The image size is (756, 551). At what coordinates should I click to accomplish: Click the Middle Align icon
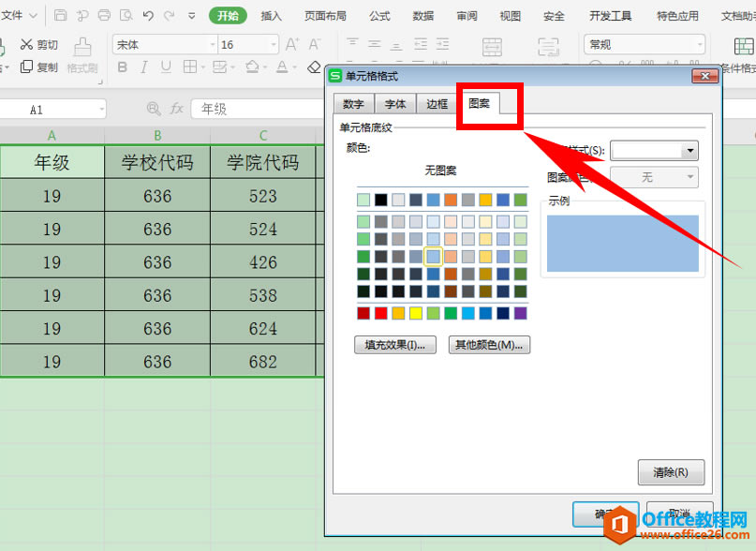pos(375,44)
